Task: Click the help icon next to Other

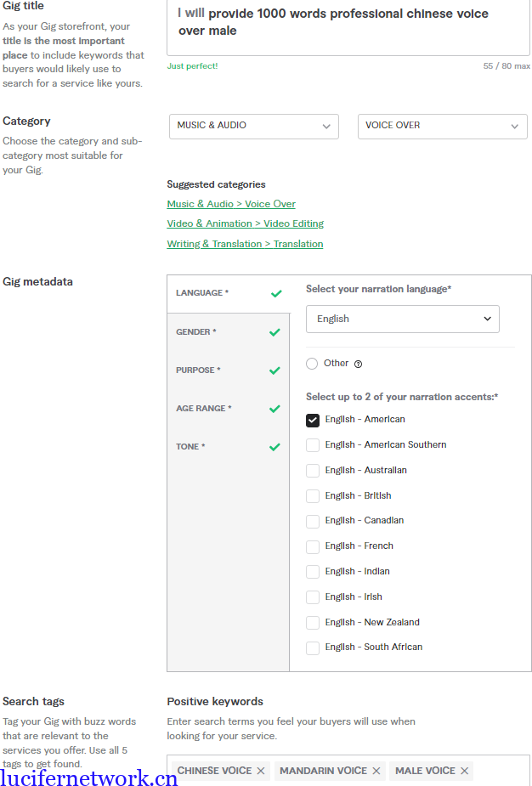Action: (x=358, y=364)
